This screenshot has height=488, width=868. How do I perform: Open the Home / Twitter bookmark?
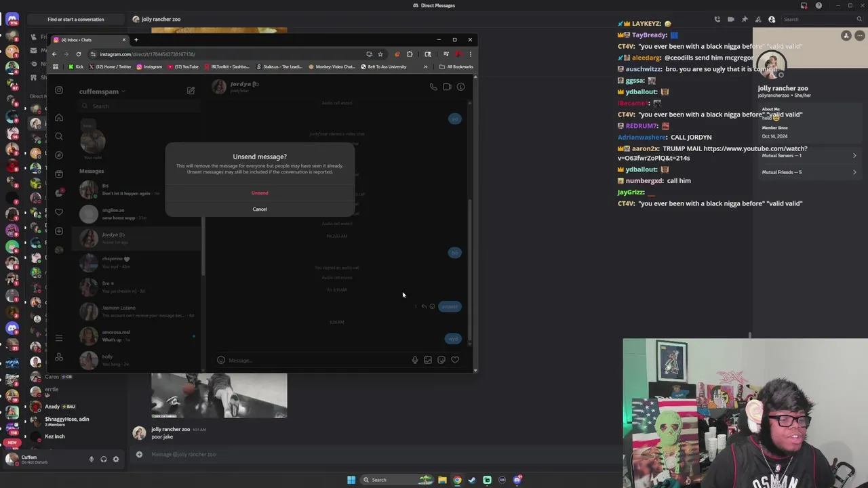pyautogui.click(x=110, y=67)
